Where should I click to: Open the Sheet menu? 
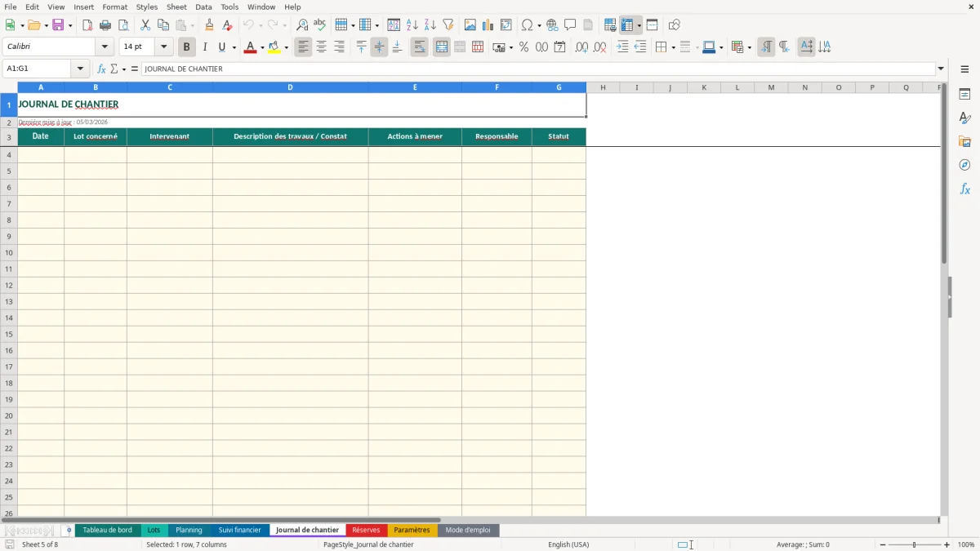coord(176,7)
